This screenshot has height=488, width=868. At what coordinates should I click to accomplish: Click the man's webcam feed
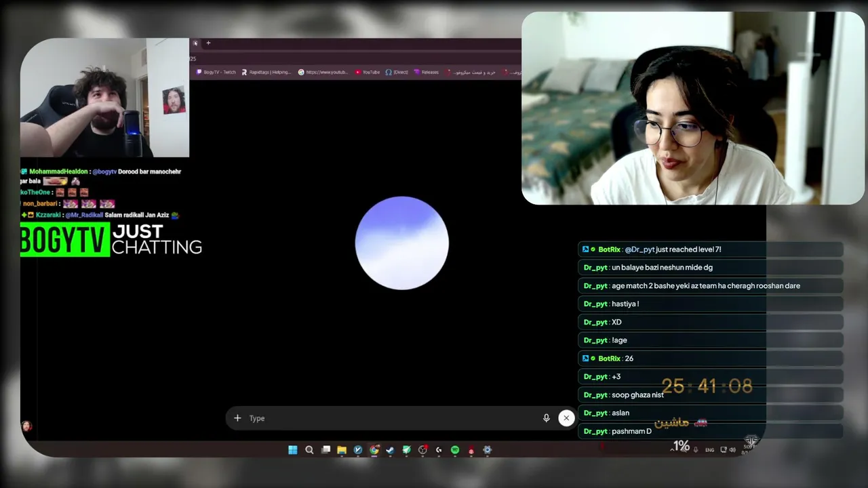coord(104,98)
